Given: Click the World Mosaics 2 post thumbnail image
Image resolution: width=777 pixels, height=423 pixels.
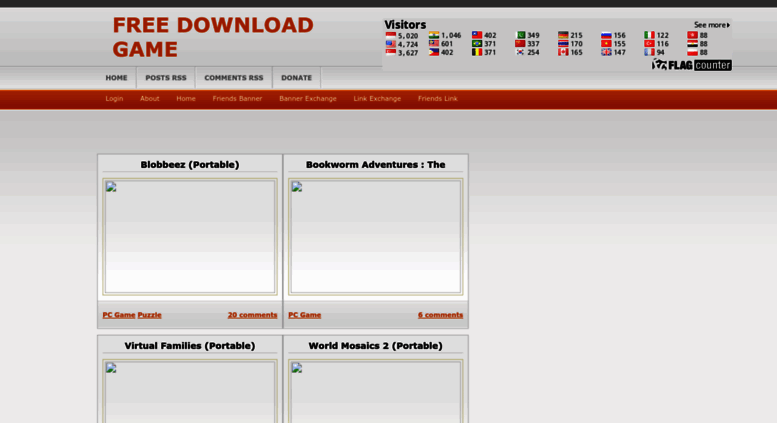Looking at the screenshot, I should [376, 391].
